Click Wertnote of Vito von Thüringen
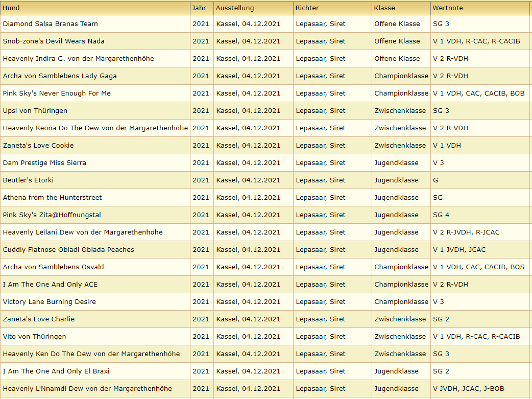 (x=476, y=336)
